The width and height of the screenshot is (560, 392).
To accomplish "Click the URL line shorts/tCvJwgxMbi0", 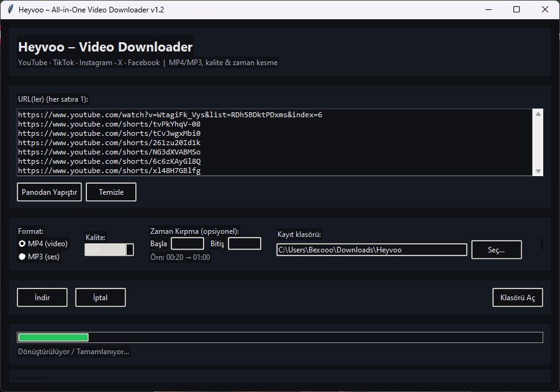I will point(109,133).
